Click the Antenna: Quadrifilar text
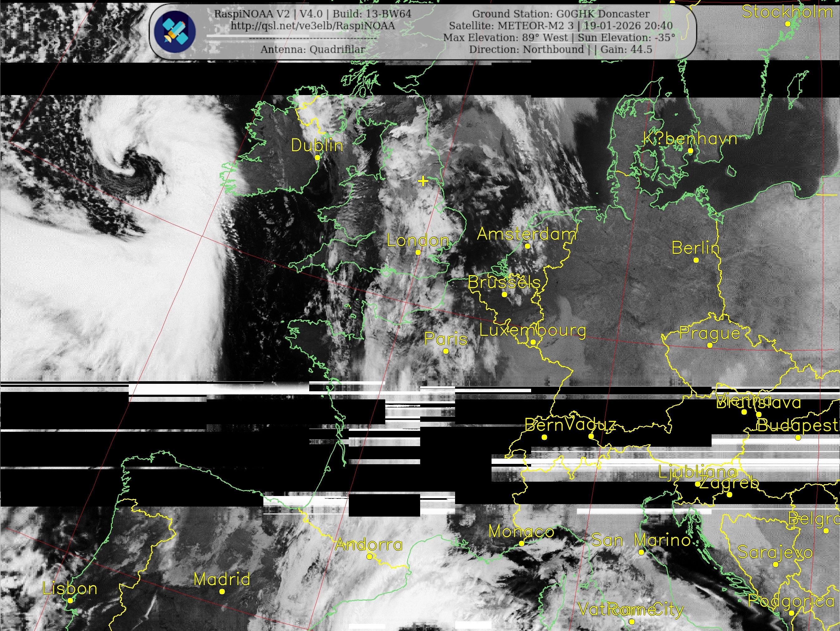Screen dimensions: 840x631 pos(313,49)
